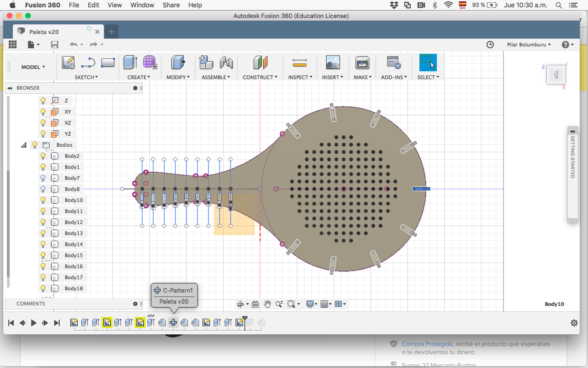The width and height of the screenshot is (588, 368).
Task: Open the help question-mark dropdown
Action: coord(568,45)
